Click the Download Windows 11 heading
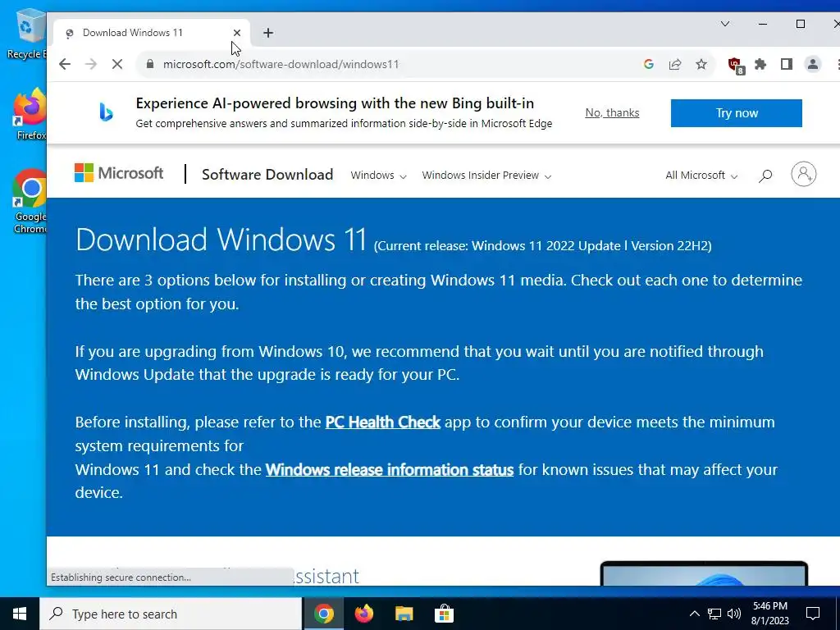This screenshot has width=840, height=630. coord(221,239)
